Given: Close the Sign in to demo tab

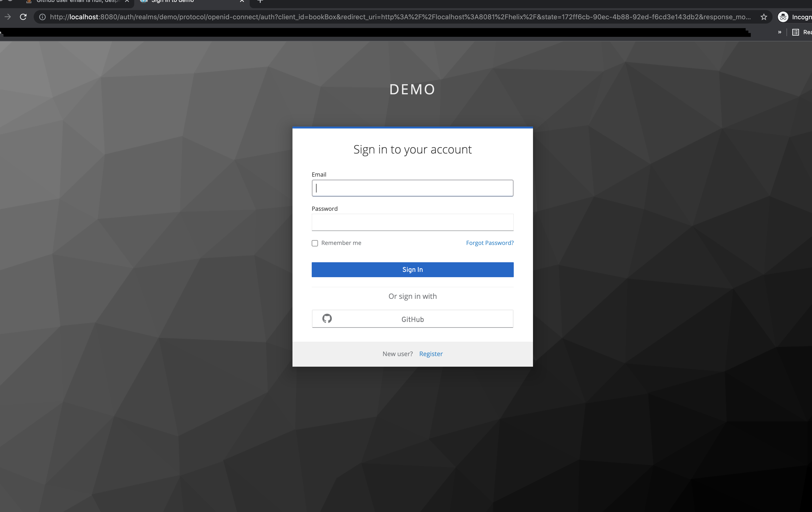Looking at the screenshot, I should click(242, 1).
